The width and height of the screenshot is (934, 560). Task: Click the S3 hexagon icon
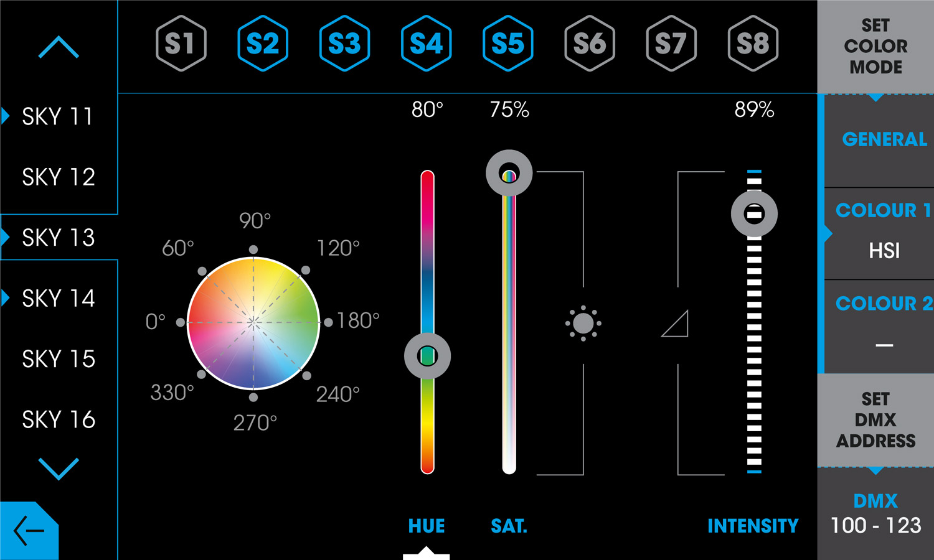[344, 44]
